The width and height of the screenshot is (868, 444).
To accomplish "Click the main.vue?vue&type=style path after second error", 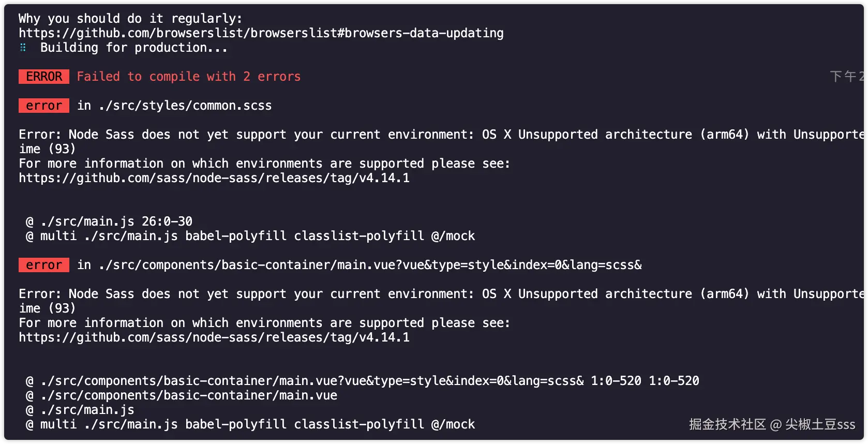I will (x=370, y=265).
